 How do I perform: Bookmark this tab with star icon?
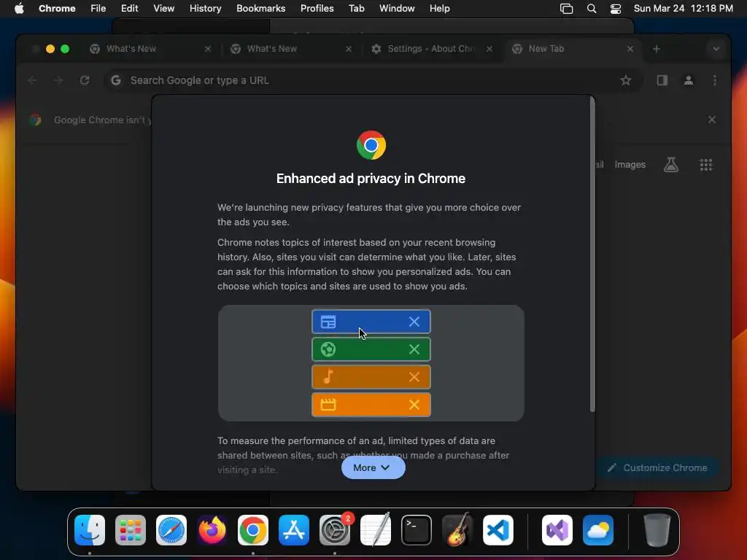pyautogui.click(x=625, y=80)
